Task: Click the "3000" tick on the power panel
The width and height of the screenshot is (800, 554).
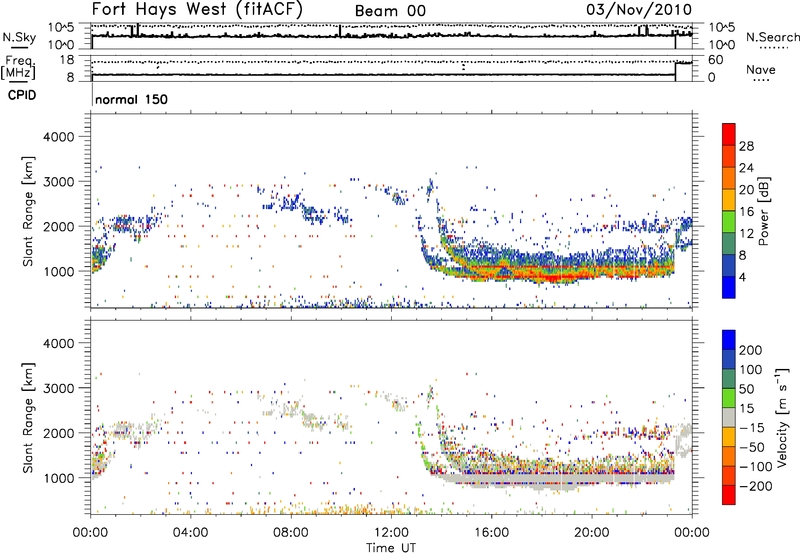Action: click(x=59, y=182)
